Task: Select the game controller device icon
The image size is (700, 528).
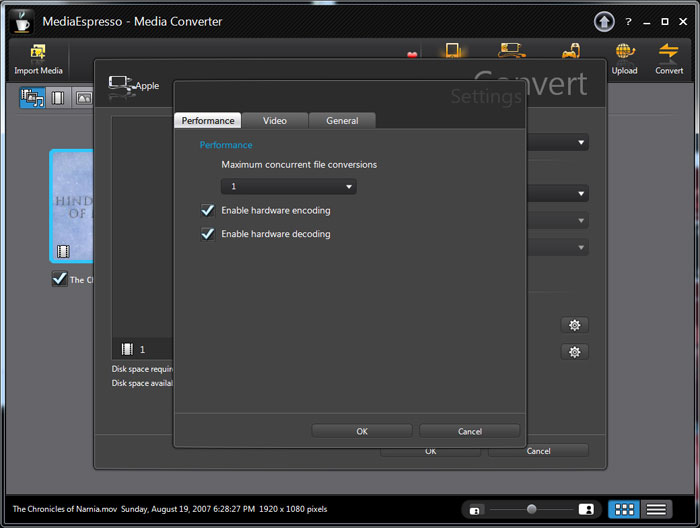Action: 571,50
